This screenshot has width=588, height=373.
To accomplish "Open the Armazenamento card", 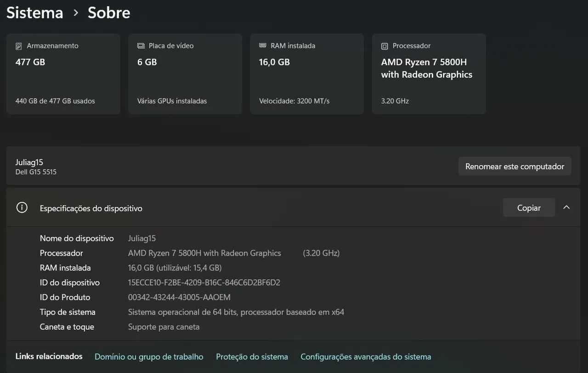I will click(x=63, y=74).
